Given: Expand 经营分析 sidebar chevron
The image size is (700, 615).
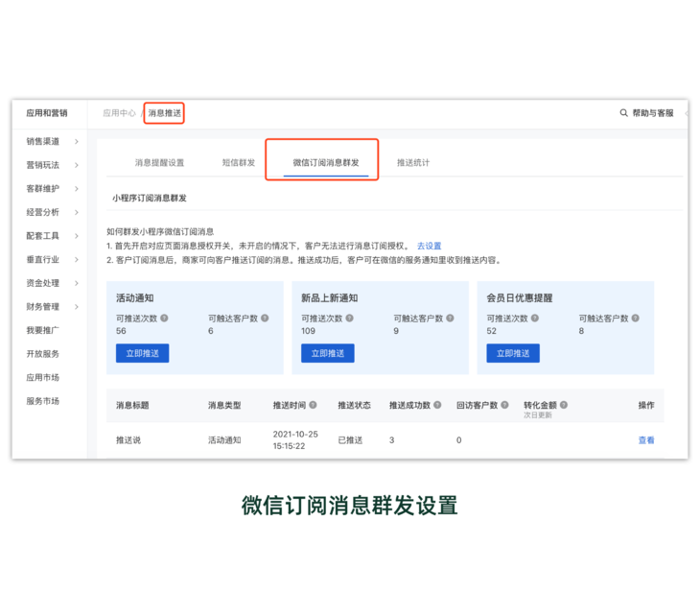Looking at the screenshot, I should point(77,213).
